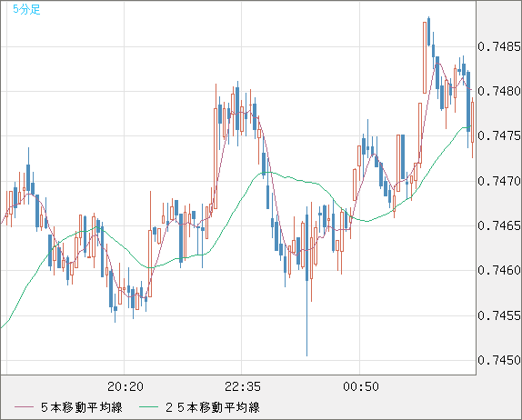Select the 0.7480 price axis label
This screenshot has width=522, height=420.
point(499,91)
